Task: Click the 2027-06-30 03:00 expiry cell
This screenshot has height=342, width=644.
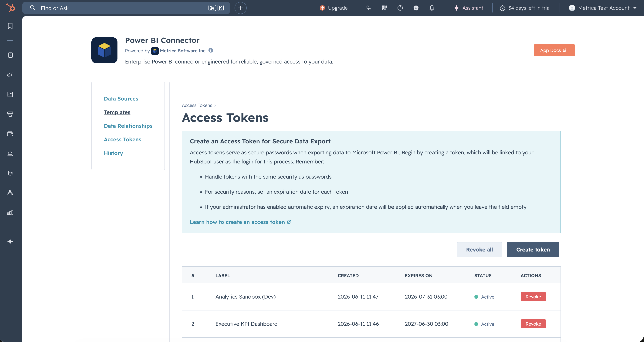Action: coord(426,324)
